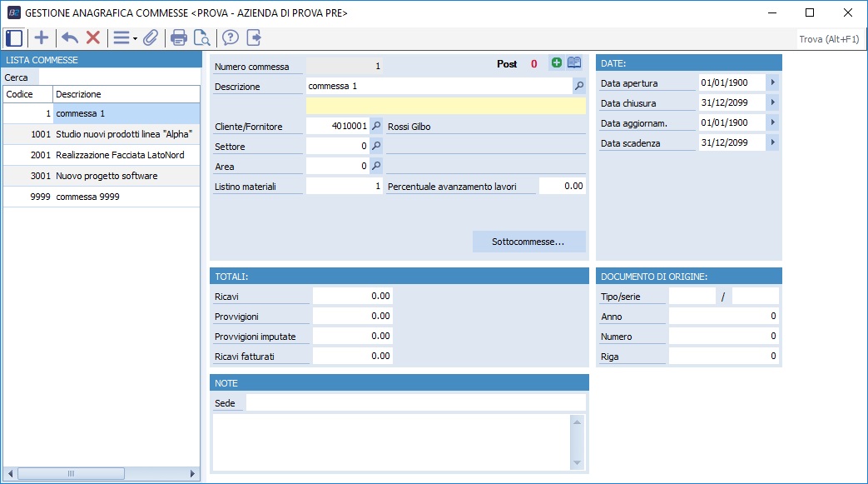Select 'Realizzazione Facciata LatoNord' row
This screenshot has width=868, height=484.
point(119,155)
